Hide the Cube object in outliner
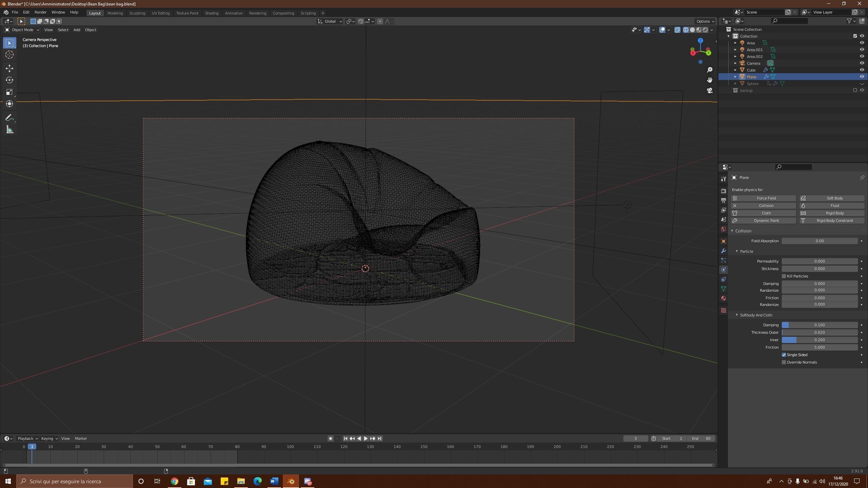Screen dimensions: 868x488 (x=862, y=70)
